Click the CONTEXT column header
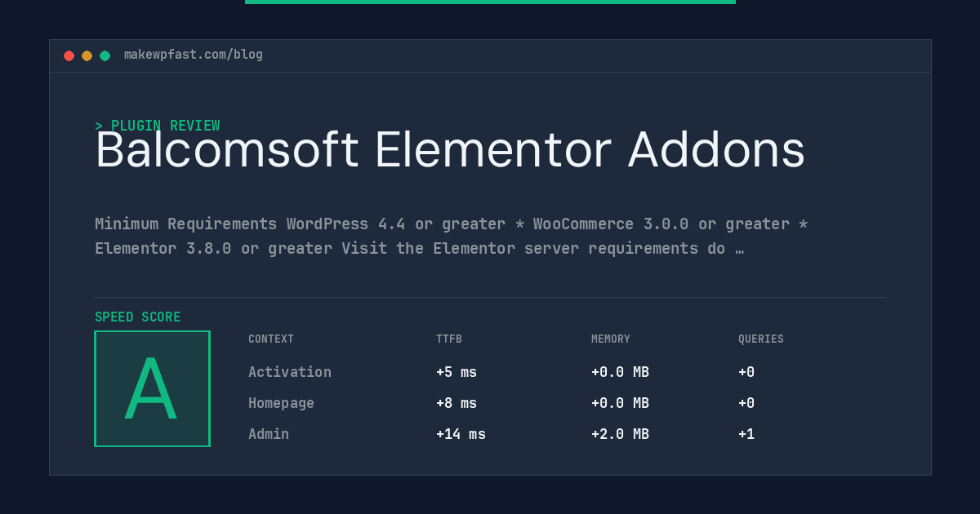 271,339
